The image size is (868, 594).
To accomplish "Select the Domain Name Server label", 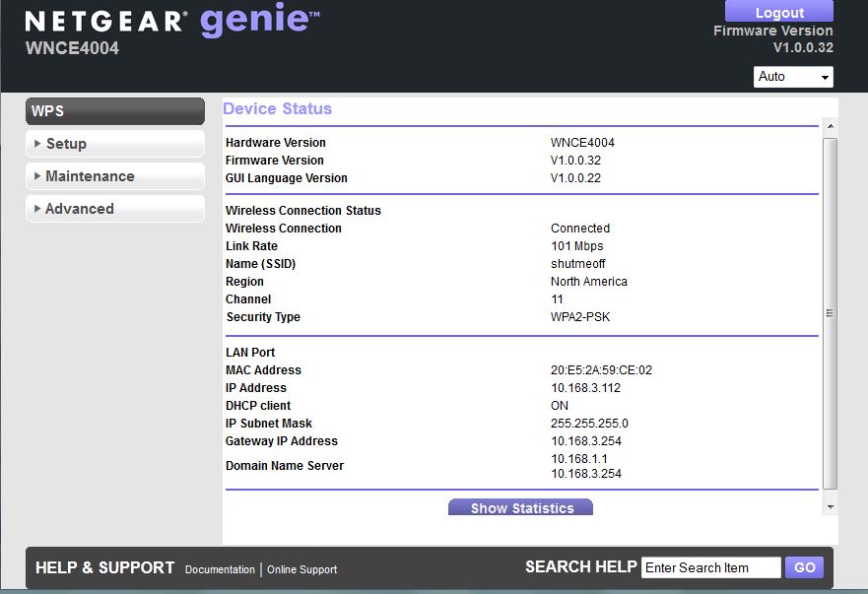I will (285, 466).
